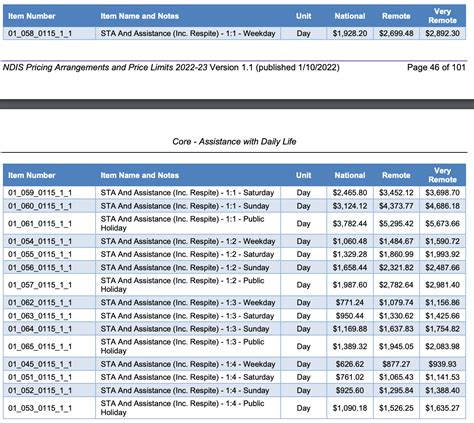Select 'Core - Assistance with Daily Life' heading
474x423 pixels.
234,142
